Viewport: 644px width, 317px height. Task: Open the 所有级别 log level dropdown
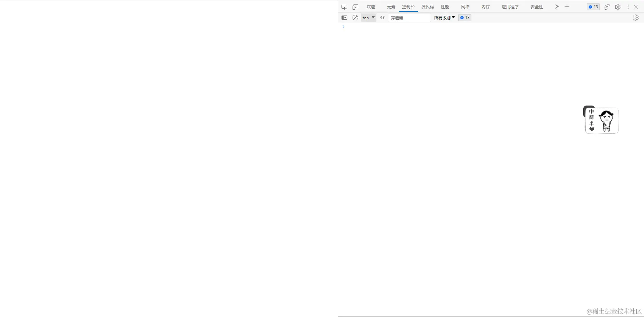click(x=444, y=18)
